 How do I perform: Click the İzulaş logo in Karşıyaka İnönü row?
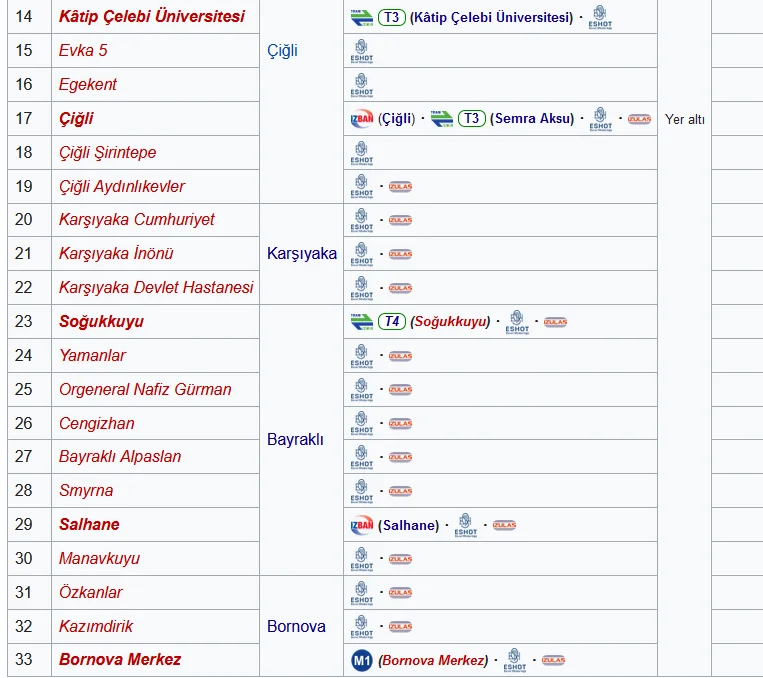400,254
